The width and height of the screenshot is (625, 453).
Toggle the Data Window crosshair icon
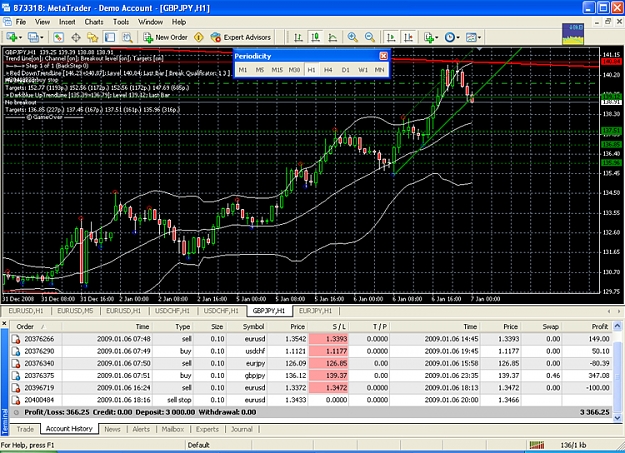76,37
